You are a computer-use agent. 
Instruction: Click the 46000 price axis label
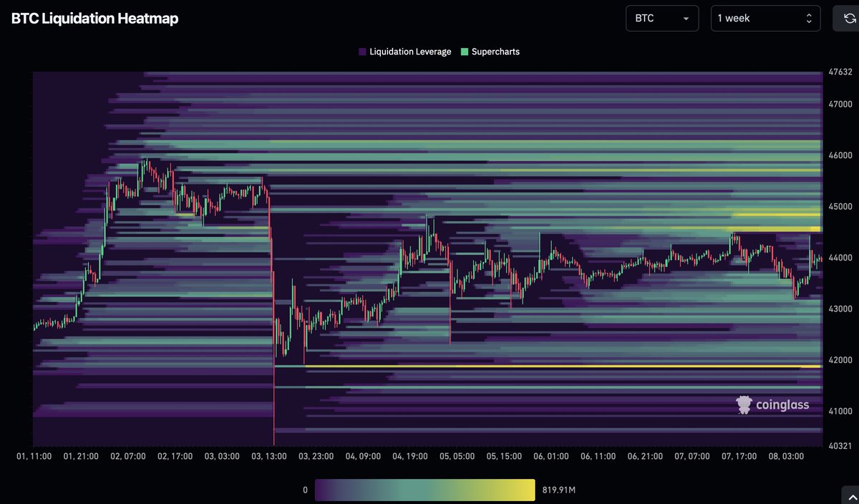click(840, 155)
